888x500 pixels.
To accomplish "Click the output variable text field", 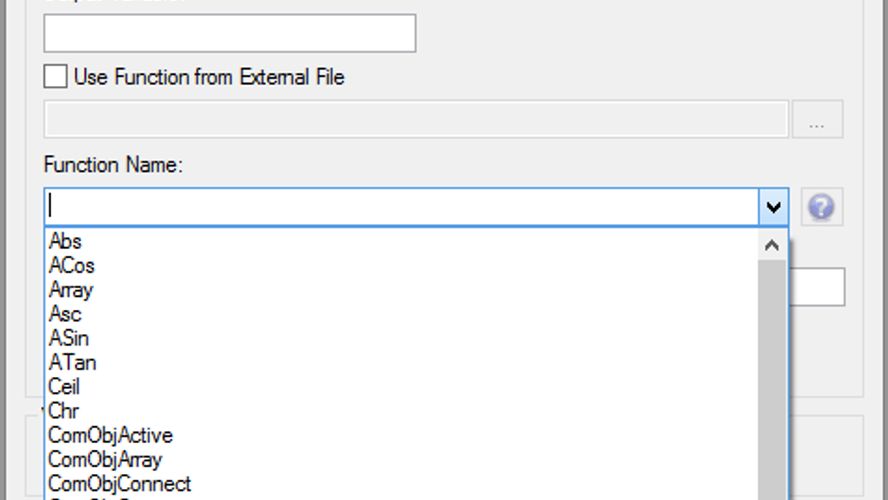I will pyautogui.click(x=229, y=33).
